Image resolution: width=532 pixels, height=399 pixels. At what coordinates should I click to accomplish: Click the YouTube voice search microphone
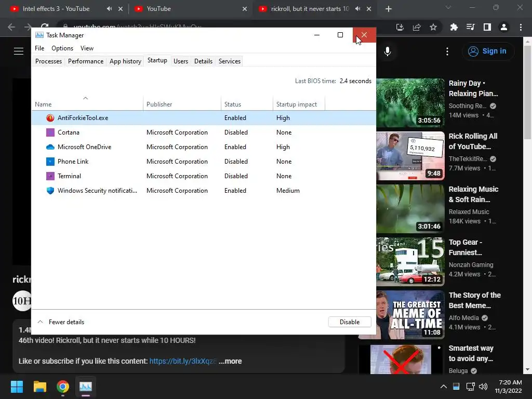[388, 51]
